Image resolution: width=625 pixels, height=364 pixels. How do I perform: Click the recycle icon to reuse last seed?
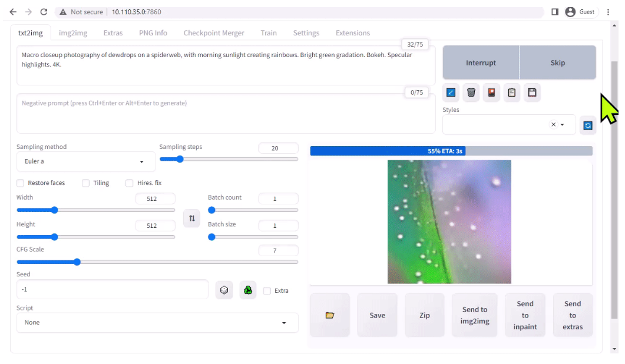pos(247,289)
